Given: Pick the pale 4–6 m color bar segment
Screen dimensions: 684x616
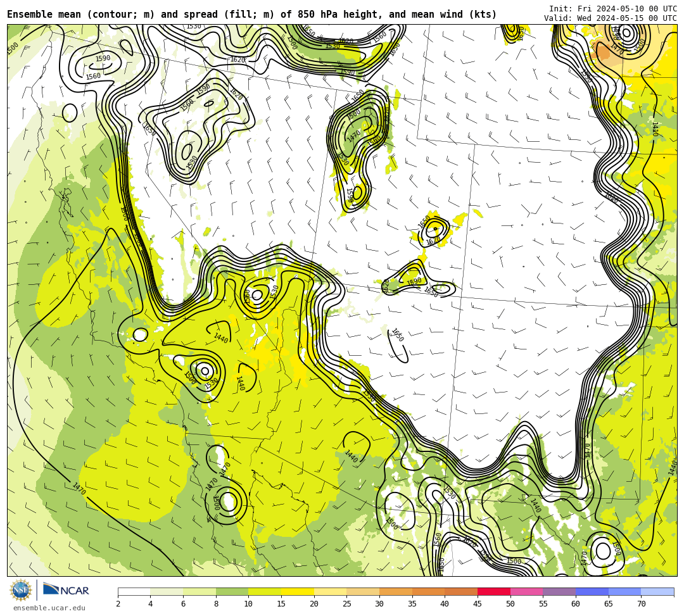Looking at the screenshot, I should (167, 591).
